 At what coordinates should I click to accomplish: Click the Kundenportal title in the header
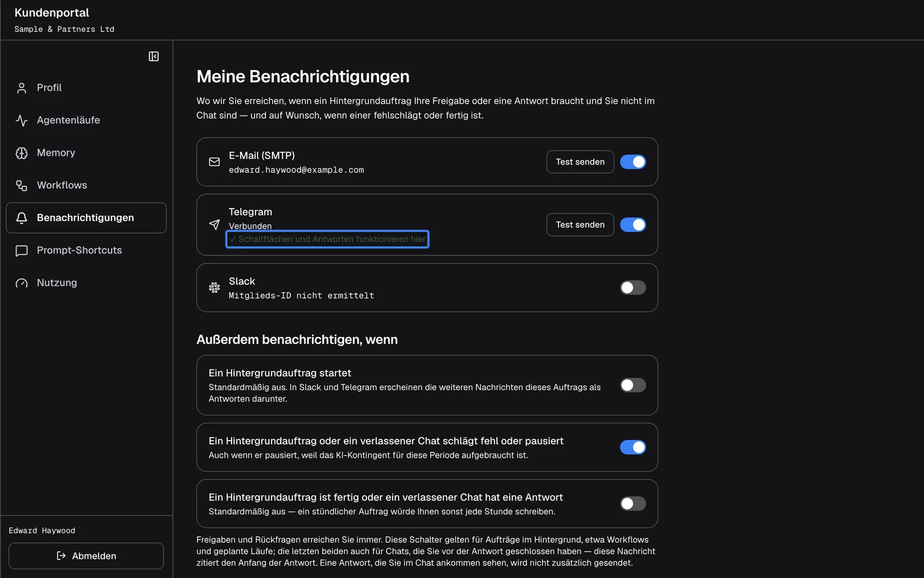tap(52, 13)
